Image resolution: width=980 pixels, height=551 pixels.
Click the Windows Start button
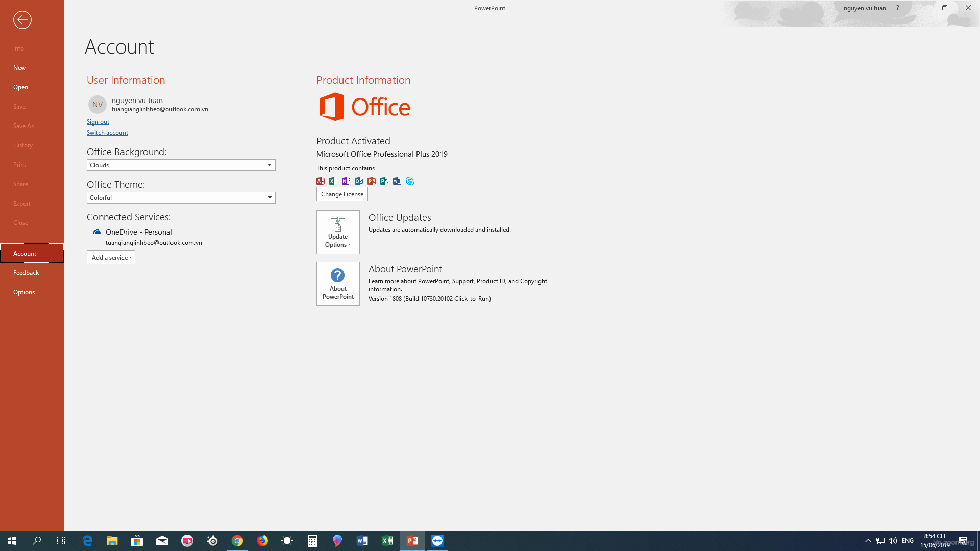point(12,541)
